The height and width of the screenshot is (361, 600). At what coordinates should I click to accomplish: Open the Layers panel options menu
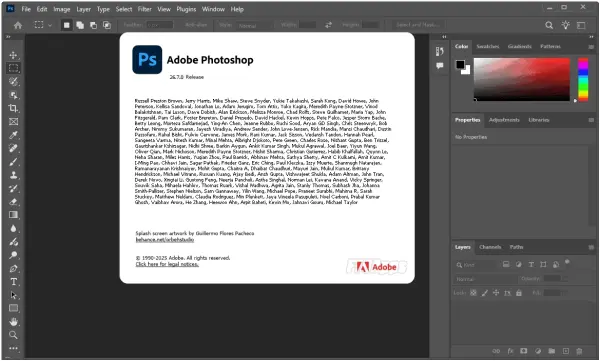tap(591, 247)
